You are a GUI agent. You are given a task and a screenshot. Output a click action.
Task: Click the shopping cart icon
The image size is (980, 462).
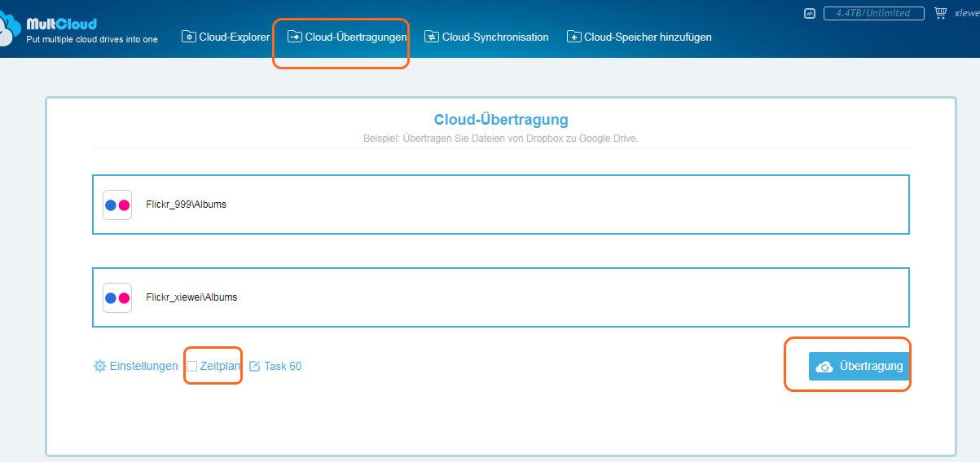pos(941,13)
